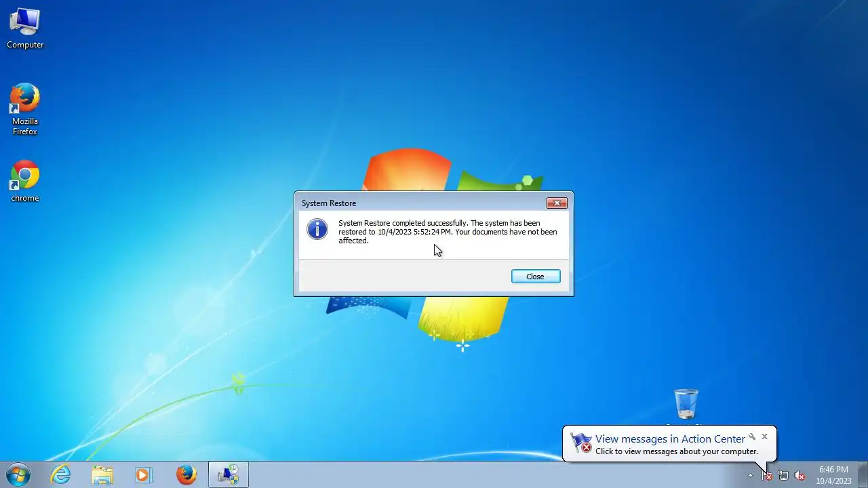Select the Recycle Bin desktop icon
868x488 pixels.
tap(686, 405)
